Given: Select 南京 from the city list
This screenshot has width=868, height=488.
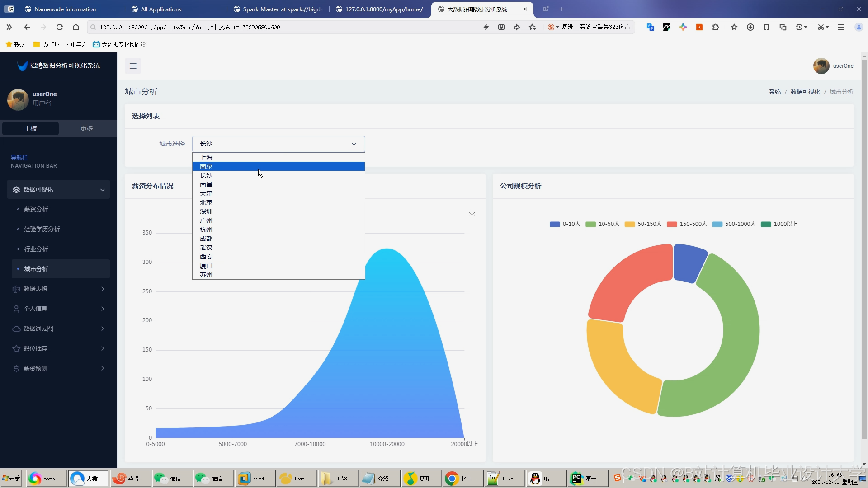Looking at the screenshot, I should [206, 166].
